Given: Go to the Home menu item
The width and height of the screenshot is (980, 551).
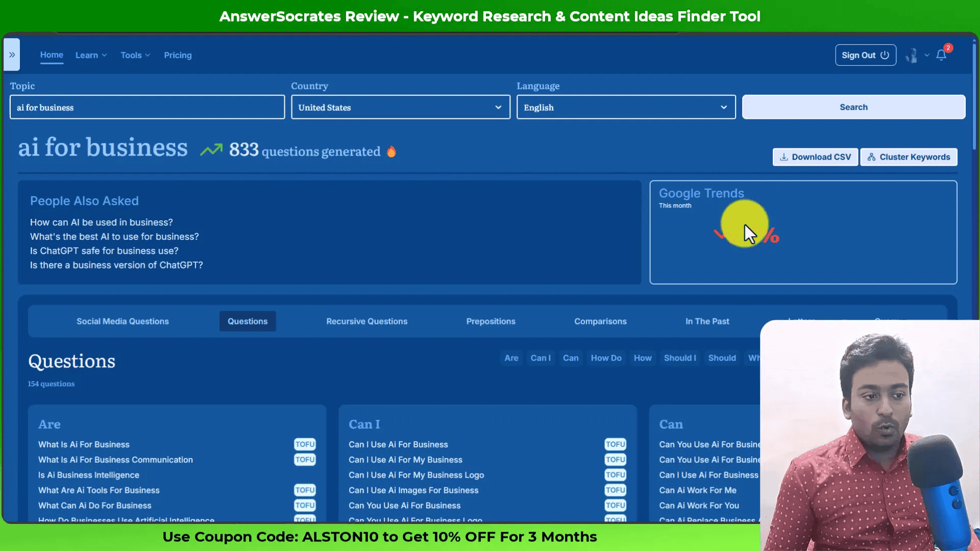Looking at the screenshot, I should pyautogui.click(x=52, y=55).
